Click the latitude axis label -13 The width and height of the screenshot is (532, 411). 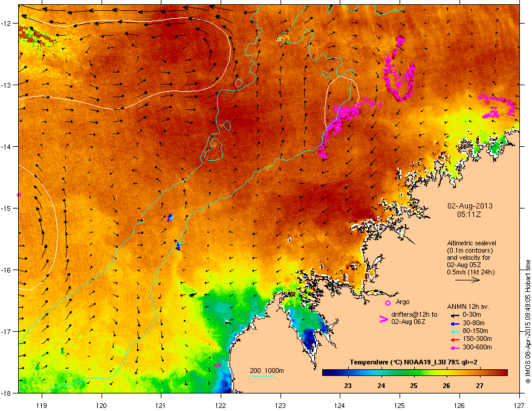[6, 85]
